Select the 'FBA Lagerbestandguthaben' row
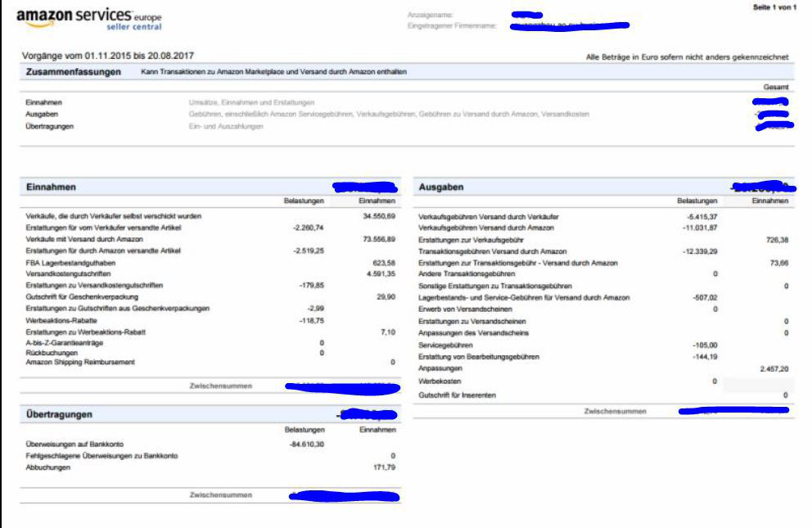Screen dimensions: 812x528 74,262
